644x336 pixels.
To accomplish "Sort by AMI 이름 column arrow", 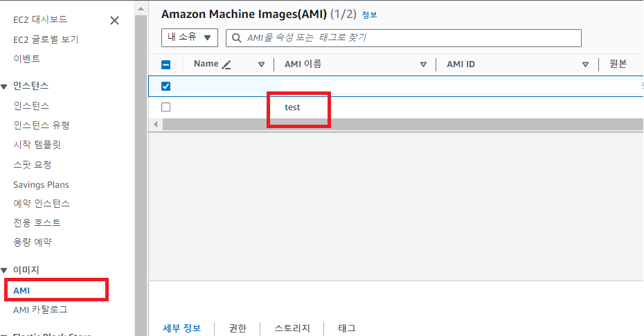I will coord(423,64).
